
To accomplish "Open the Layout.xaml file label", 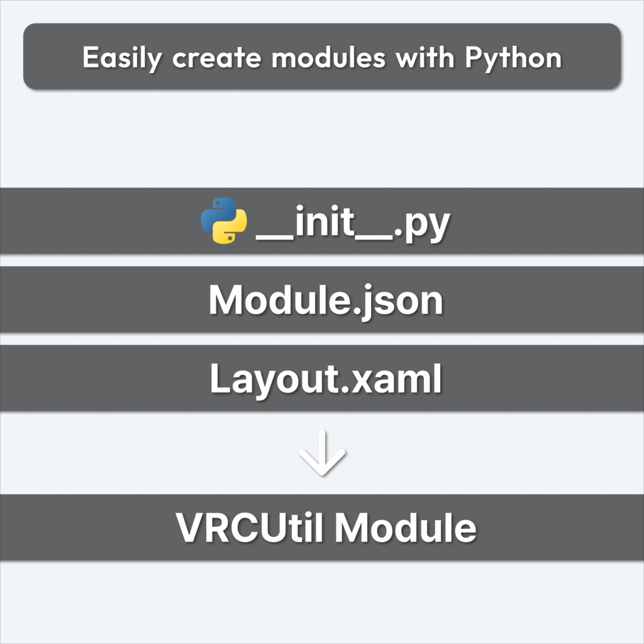I will (326, 379).
